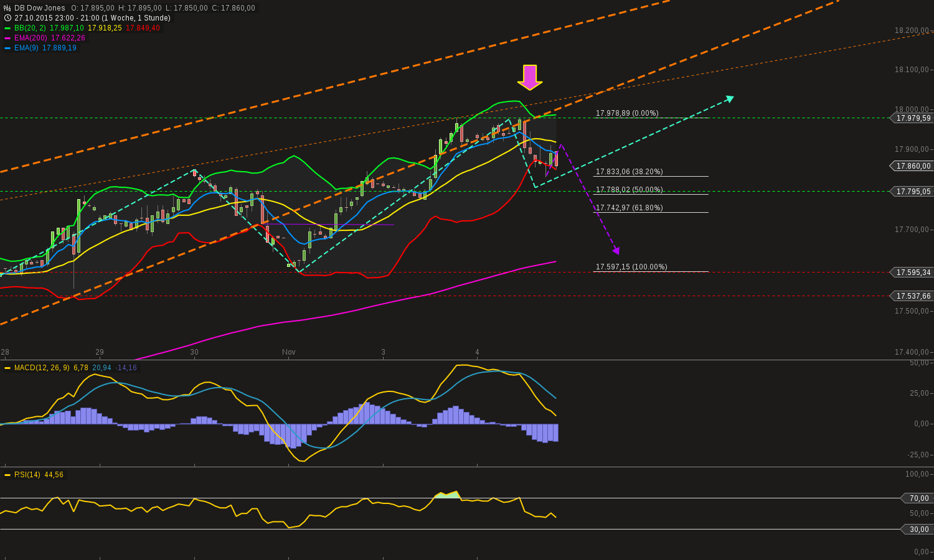
Task: Select the EMA(200) indicator label
Action: pyautogui.click(x=31, y=38)
